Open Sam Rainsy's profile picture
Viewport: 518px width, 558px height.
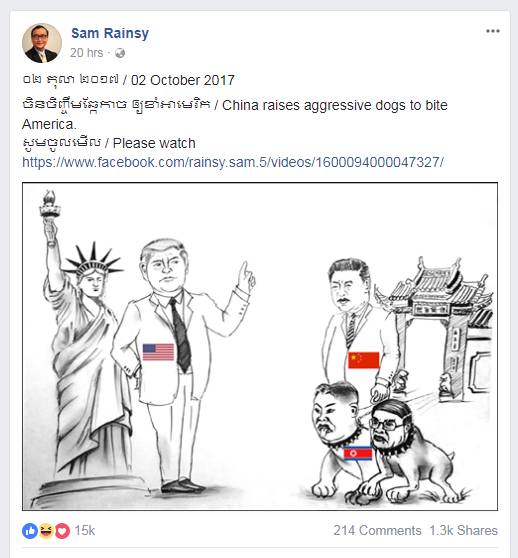42,43
